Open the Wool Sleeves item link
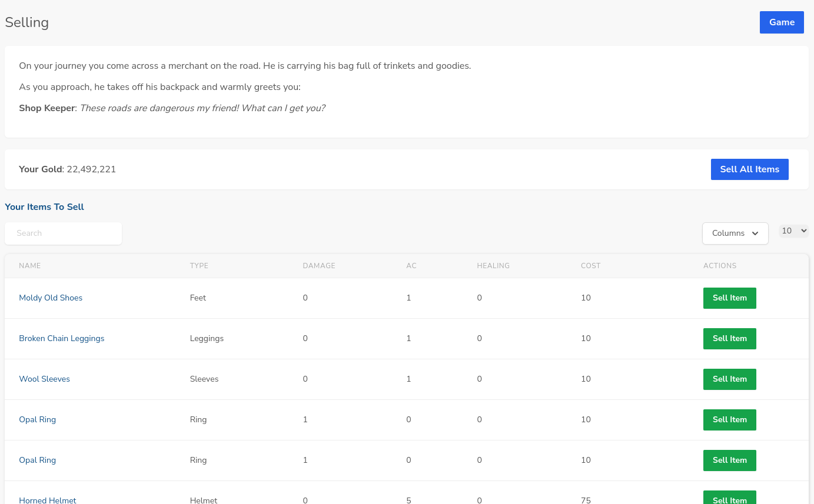Screen dimensions: 814x504 44,379
